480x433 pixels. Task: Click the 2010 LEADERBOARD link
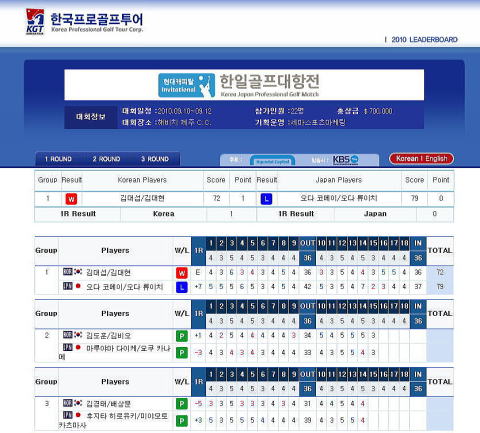coord(424,40)
